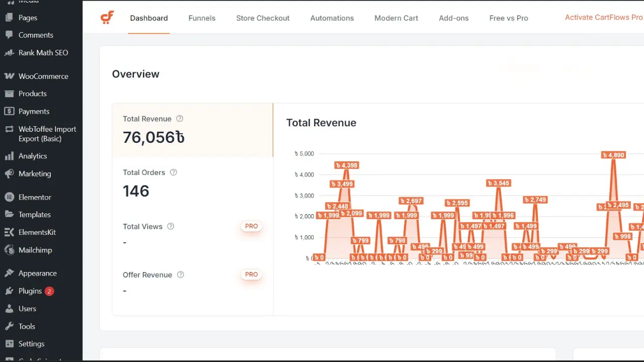Click help icon beside Offer Revenue
This screenshot has height=362, width=644.
tap(181, 275)
